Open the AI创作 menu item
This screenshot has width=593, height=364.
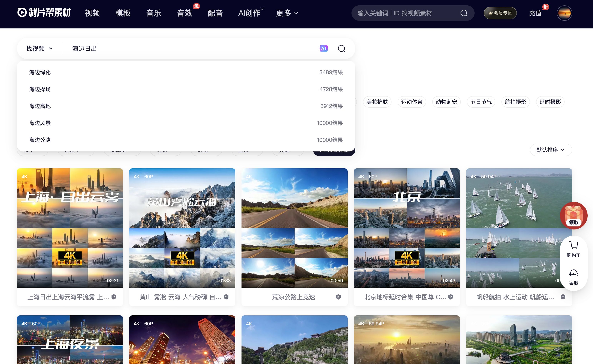[x=249, y=13]
